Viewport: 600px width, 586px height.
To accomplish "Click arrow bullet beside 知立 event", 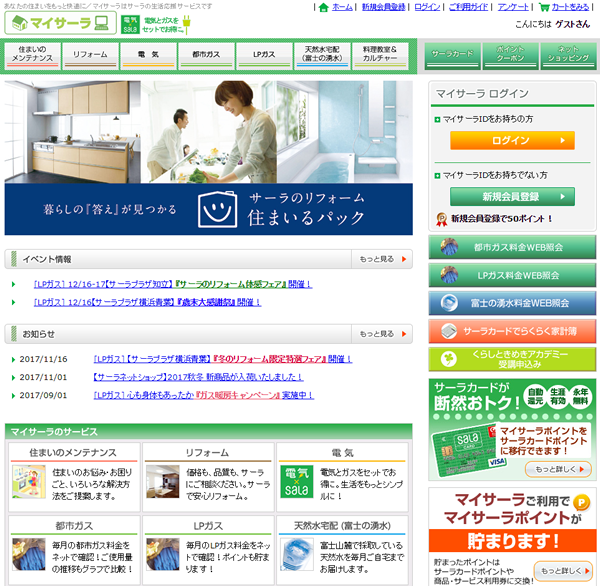I will click(14, 284).
